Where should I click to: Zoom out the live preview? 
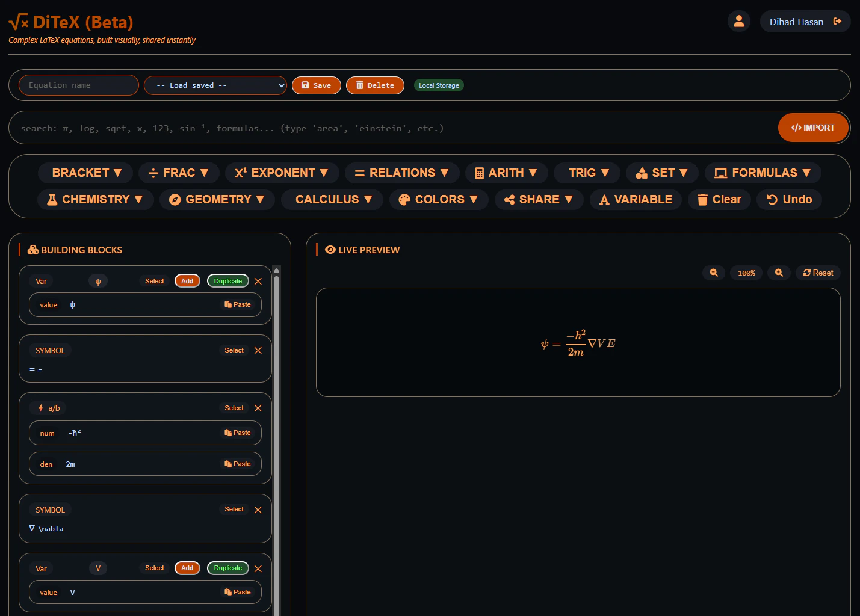[x=714, y=273]
